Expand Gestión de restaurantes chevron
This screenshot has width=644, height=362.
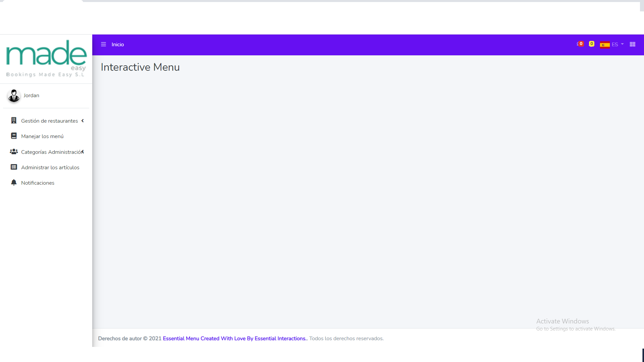point(83,121)
